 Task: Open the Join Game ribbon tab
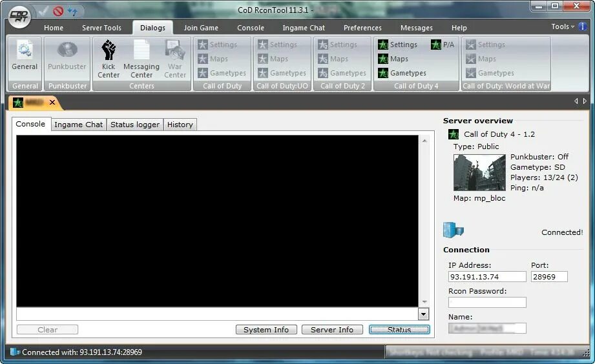point(201,28)
